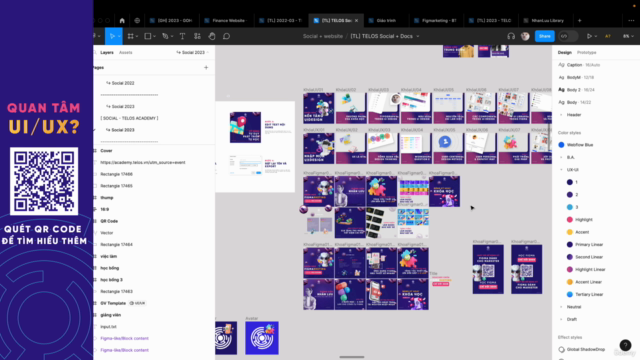Open the Prototype panel tab
This screenshot has height=360, width=640.
(x=587, y=53)
